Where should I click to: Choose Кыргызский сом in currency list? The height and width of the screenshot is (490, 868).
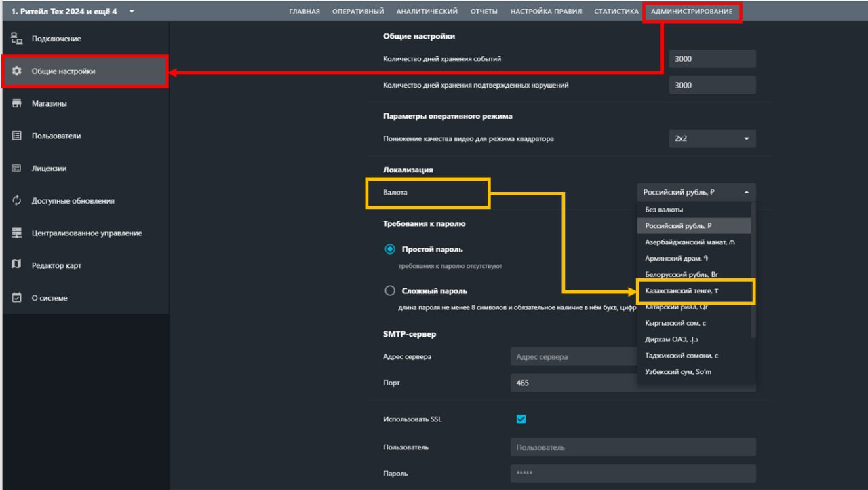click(694, 324)
